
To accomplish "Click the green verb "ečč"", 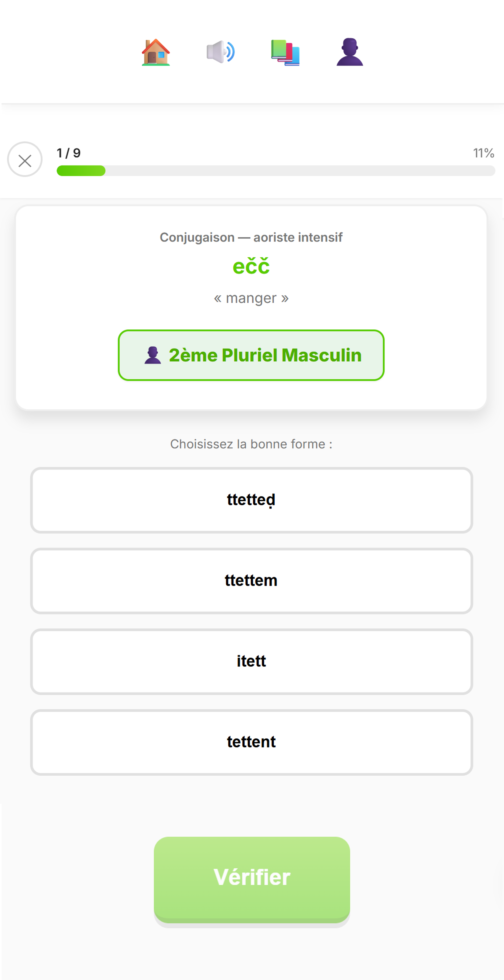I will tap(251, 266).
